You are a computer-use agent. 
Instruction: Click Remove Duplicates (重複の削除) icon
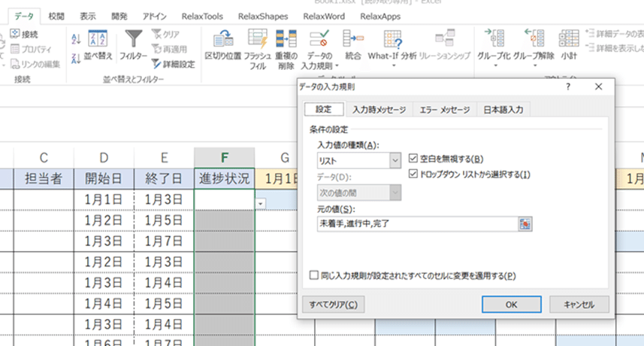click(286, 38)
